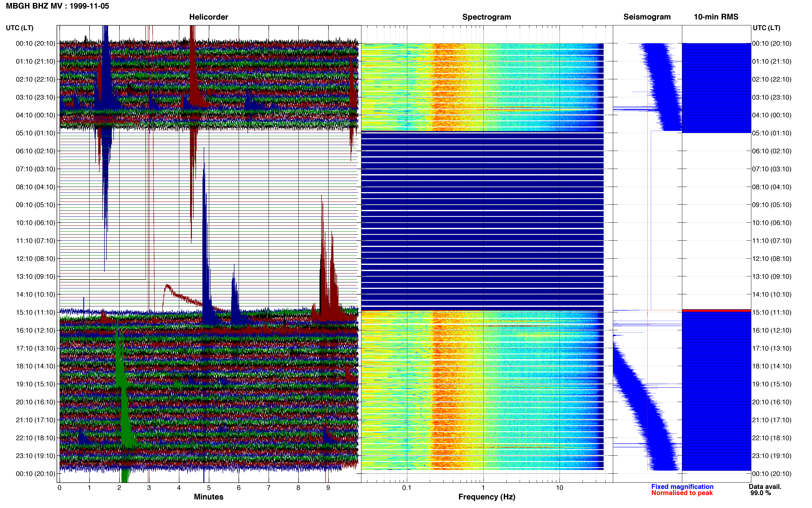Image resolution: width=812 pixels, height=508 pixels.
Task: Click the 'Frequency (Hz)' x-axis label
Action: click(487, 497)
